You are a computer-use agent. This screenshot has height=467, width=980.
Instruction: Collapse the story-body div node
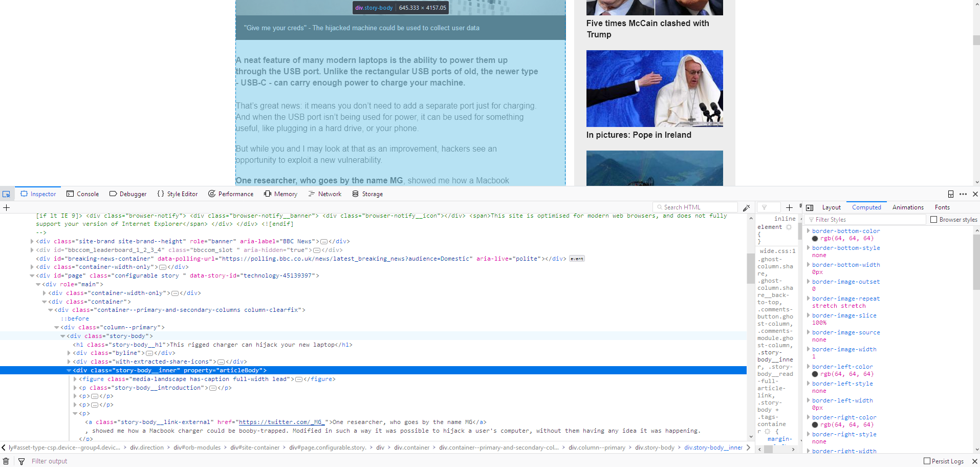click(x=63, y=336)
